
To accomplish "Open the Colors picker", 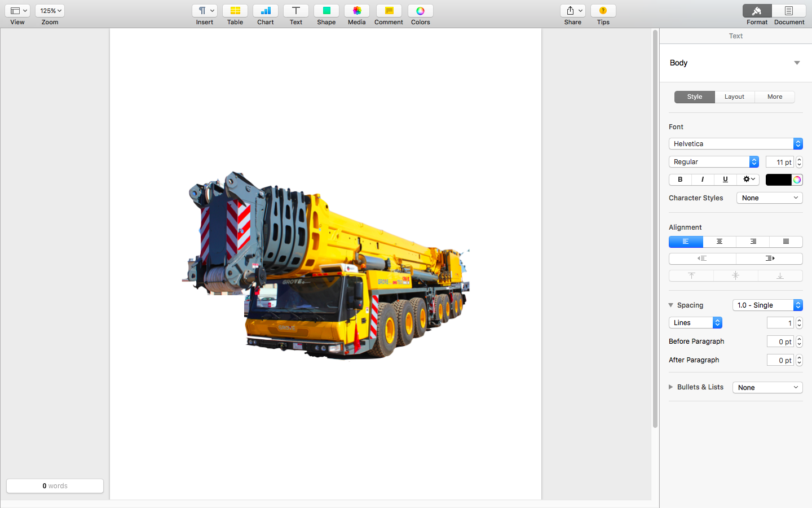I will point(420,10).
